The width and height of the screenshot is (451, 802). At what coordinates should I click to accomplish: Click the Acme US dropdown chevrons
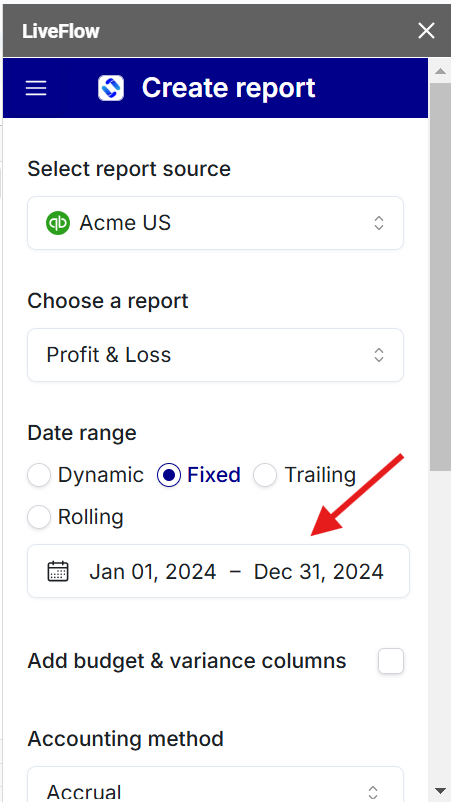[x=379, y=223]
